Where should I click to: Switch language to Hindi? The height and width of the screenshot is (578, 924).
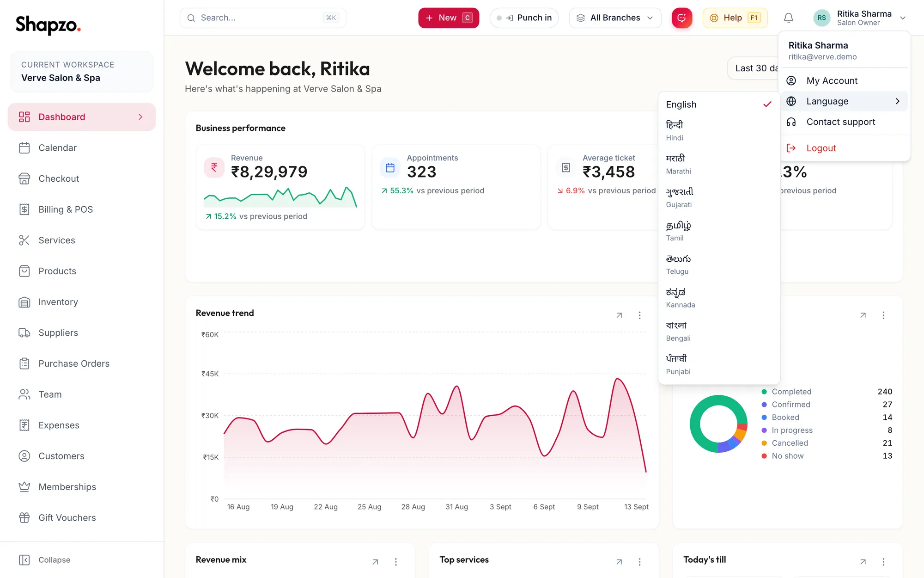(719, 131)
